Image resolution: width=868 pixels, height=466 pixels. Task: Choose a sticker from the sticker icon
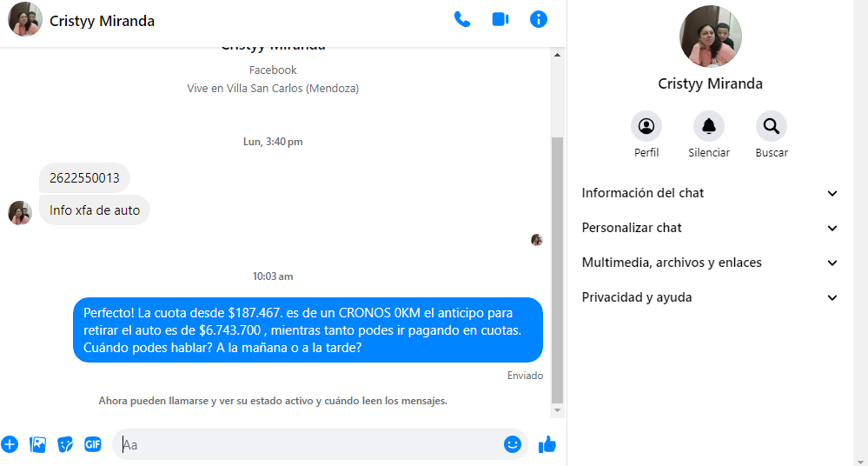65,444
